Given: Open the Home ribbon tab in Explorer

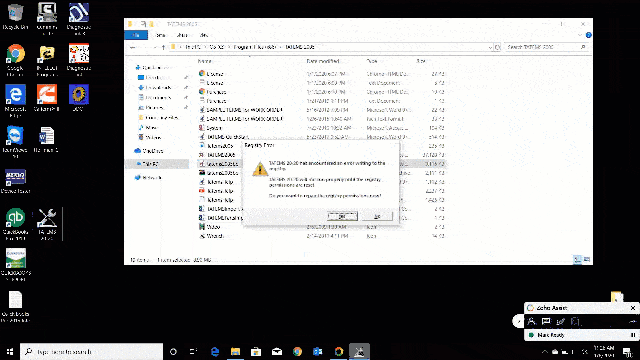Looking at the screenshot, I should 161,35.
